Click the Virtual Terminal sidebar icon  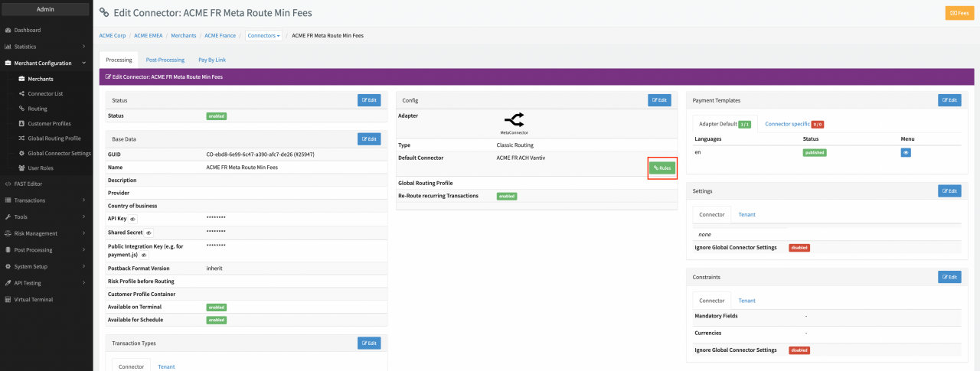click(8, 299)
